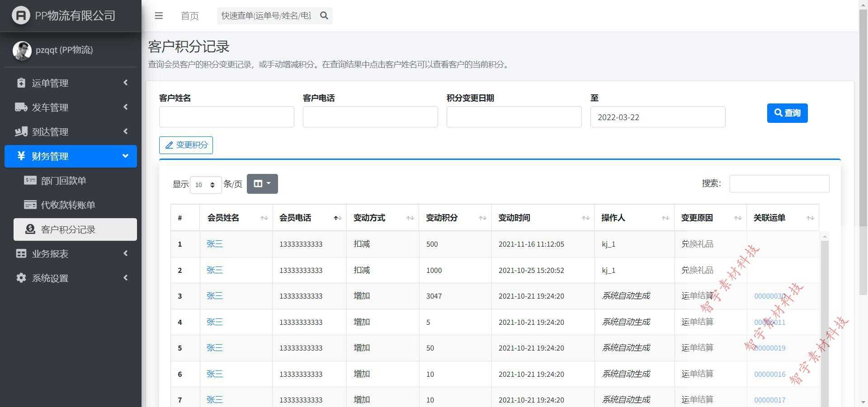Open 张三 link in row 4
The width and height of the screenshot is (868, 407).
click(215, 322)
